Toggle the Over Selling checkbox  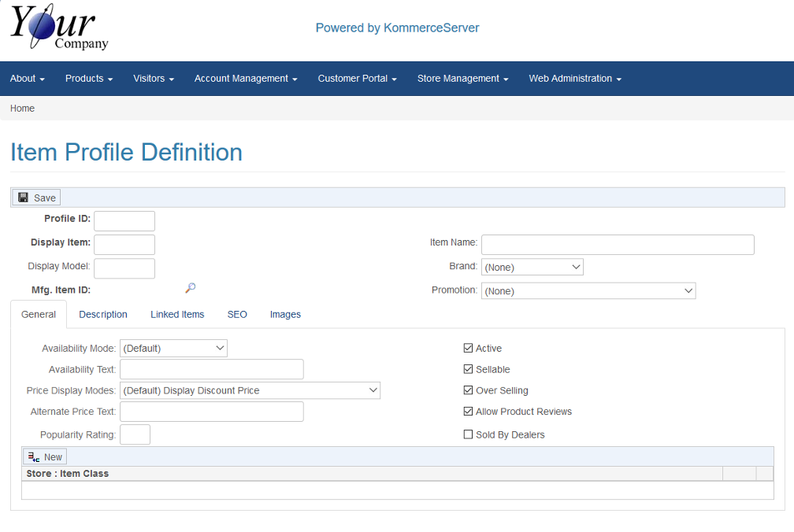tap(469, 390)
